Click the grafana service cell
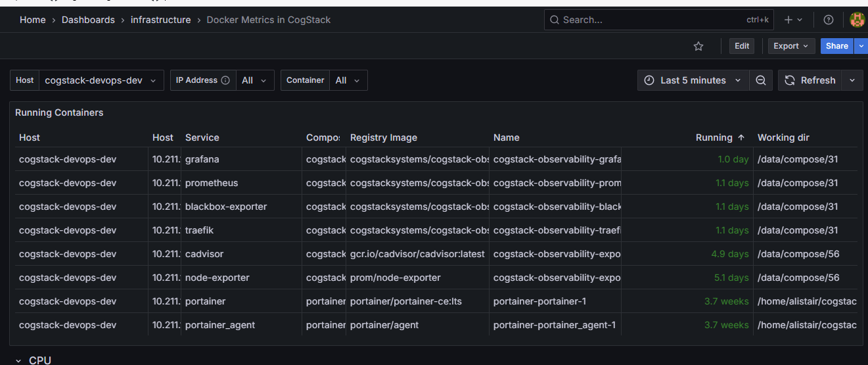Viewport: 868px width, 365px height. 241,159
